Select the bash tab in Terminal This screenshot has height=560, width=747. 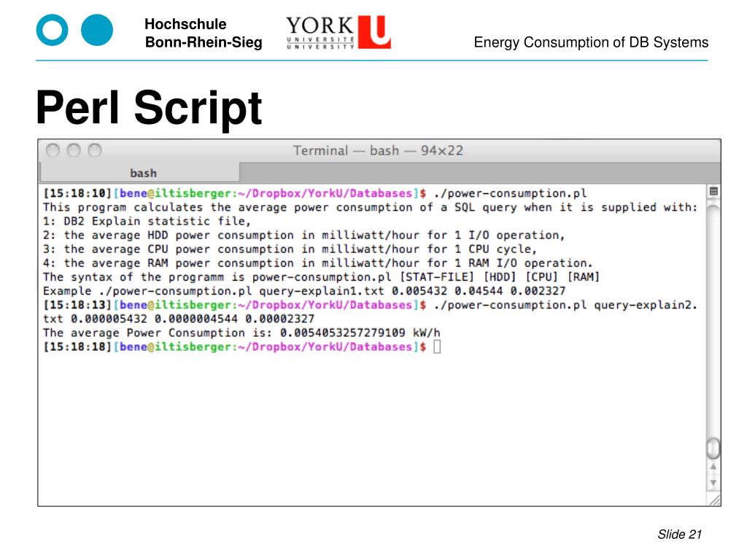pos(140,172)
